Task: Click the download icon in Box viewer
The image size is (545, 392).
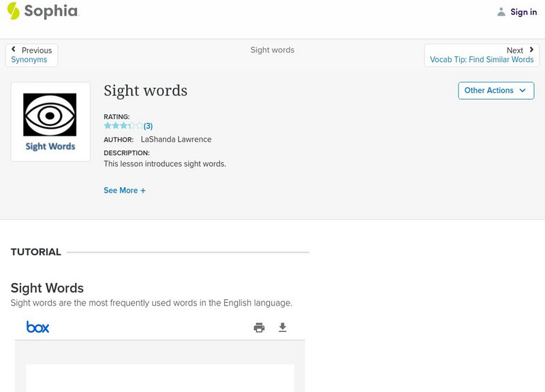Action: click(x=283, y=327)
